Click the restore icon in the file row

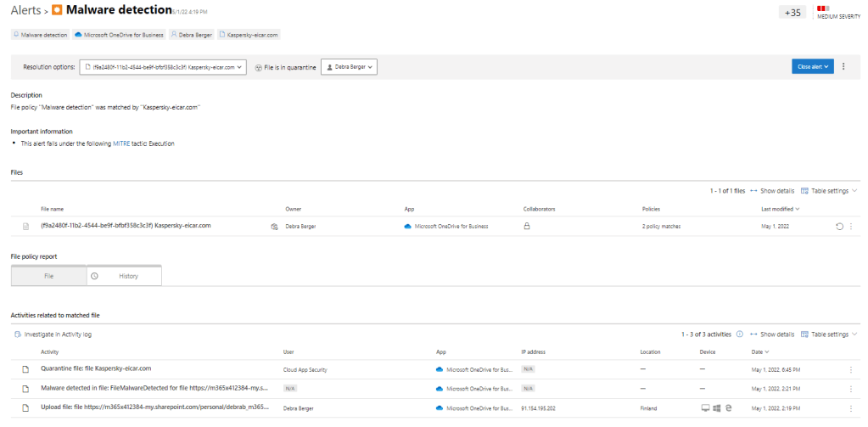tap(838, 227)
